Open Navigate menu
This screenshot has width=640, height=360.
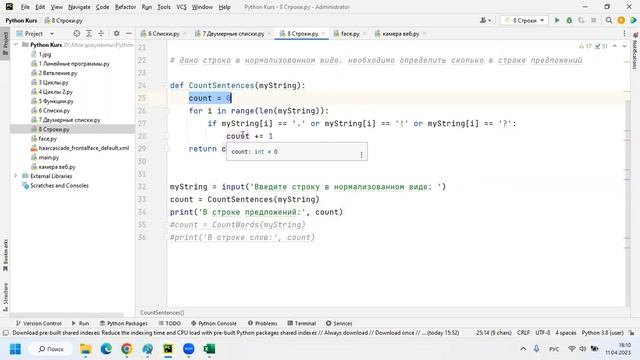click(79, 7)
